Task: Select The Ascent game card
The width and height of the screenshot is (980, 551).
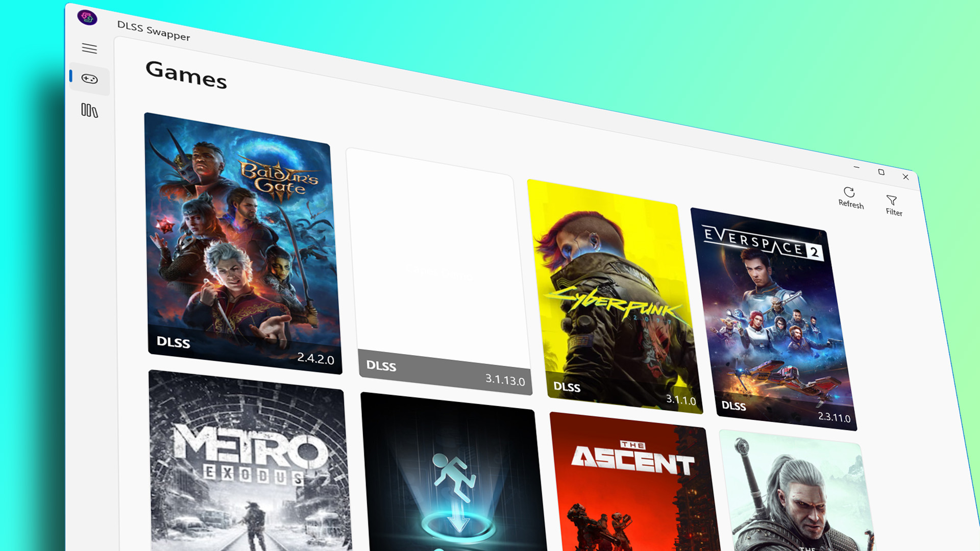Action: coord(634,482)
